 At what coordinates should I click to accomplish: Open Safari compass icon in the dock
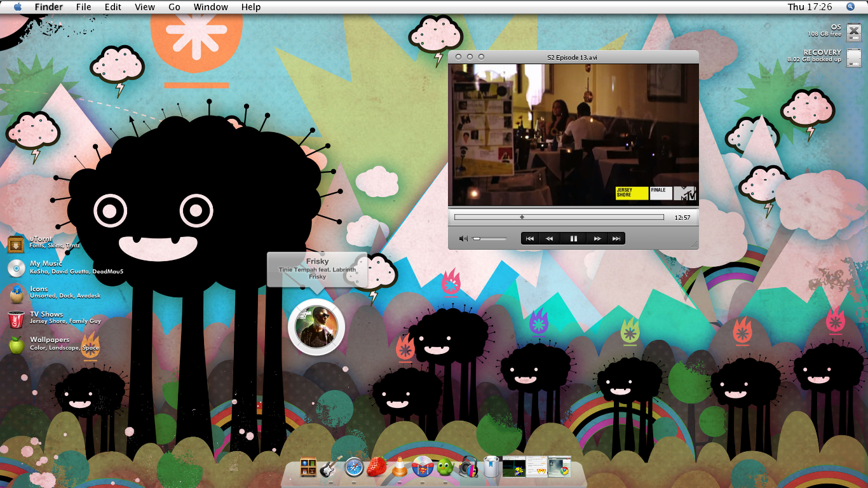point(354,468)
